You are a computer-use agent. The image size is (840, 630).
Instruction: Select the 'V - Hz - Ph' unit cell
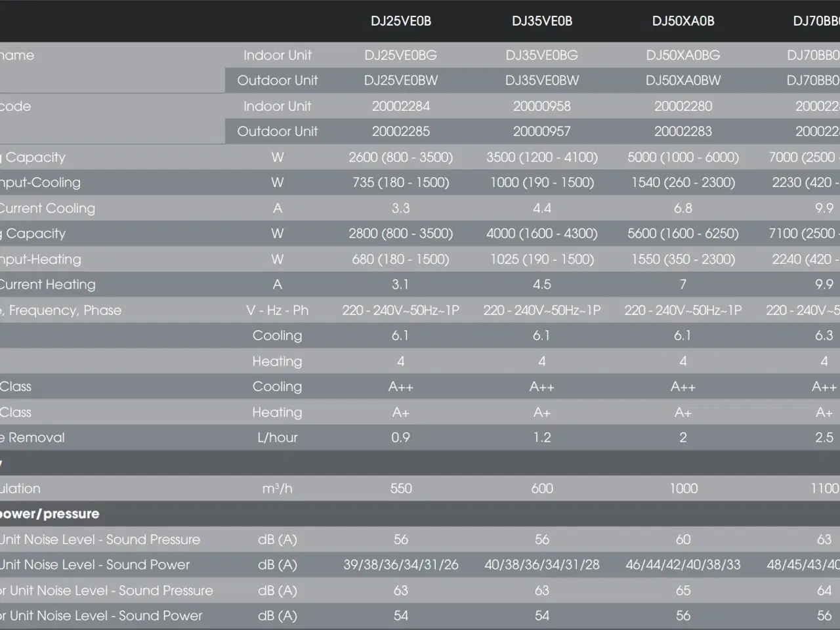click(278, 310)
